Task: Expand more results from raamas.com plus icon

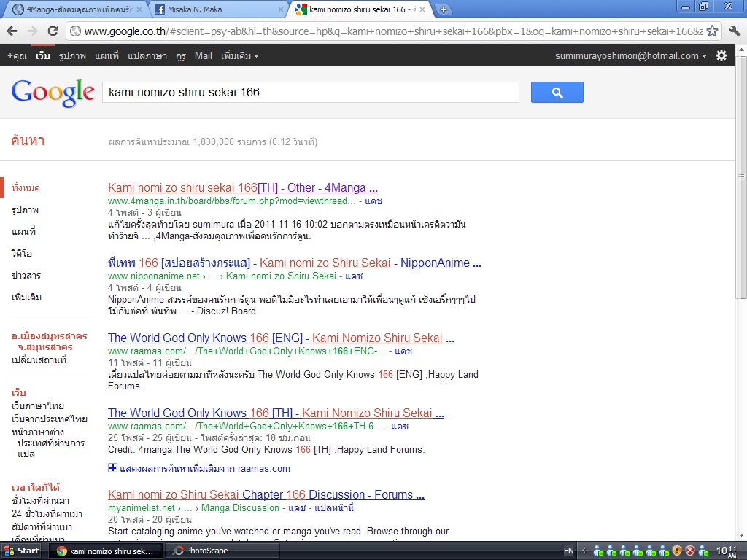Action: pos(112,468)
